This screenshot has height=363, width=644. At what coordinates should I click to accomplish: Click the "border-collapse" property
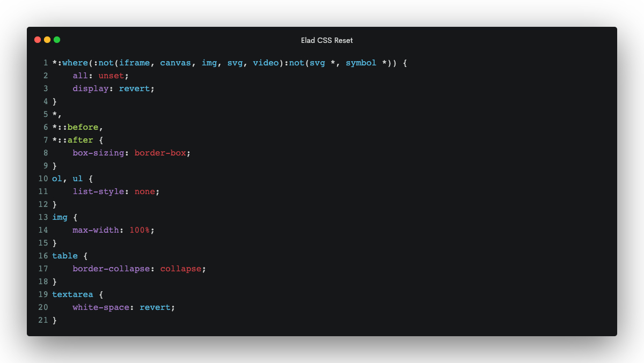click(112, 269)
